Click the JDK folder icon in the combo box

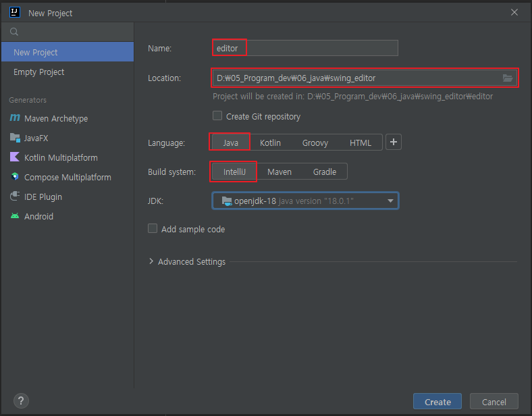(227, 201)
